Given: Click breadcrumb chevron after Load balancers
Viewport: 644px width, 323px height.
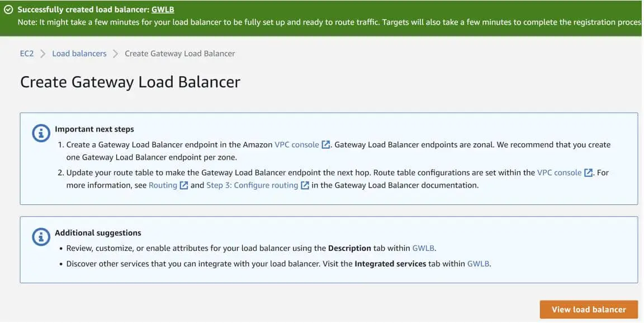Looking at the screenshot, I should (x=115, y=54).
